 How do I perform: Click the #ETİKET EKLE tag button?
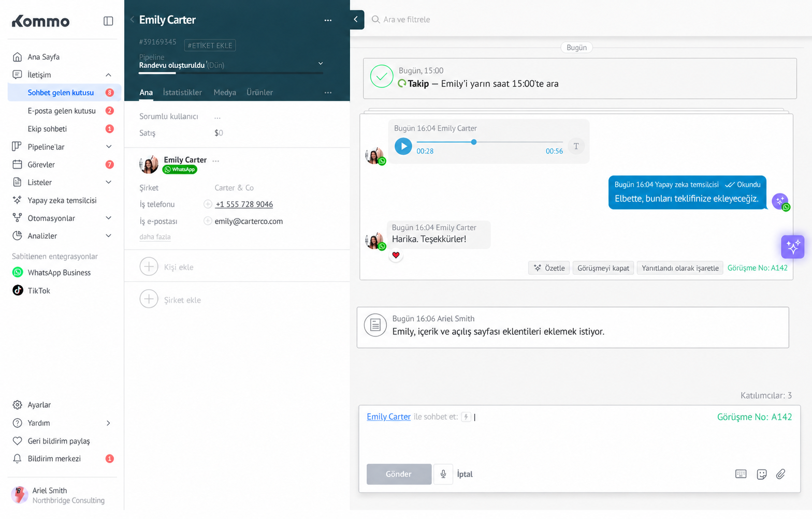tap(210, 46)
